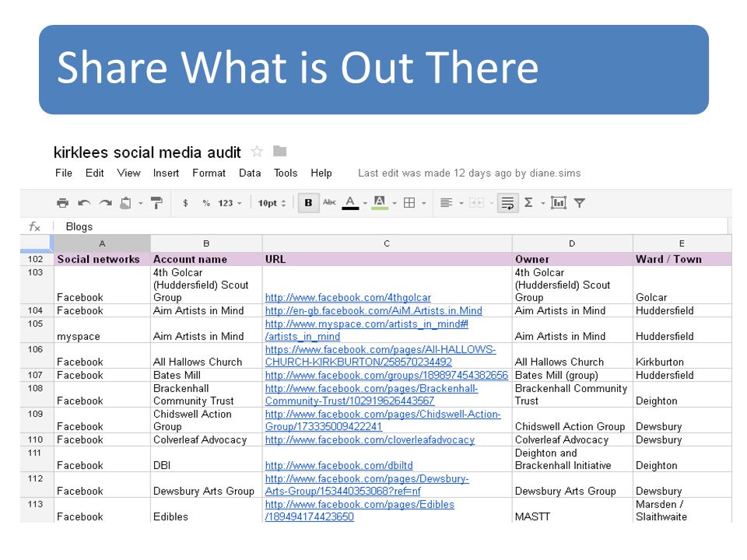Viewport: 747px width, 560px height.
Task: Open the facebook.com/4thgolcar link
Action: [348, 298]
